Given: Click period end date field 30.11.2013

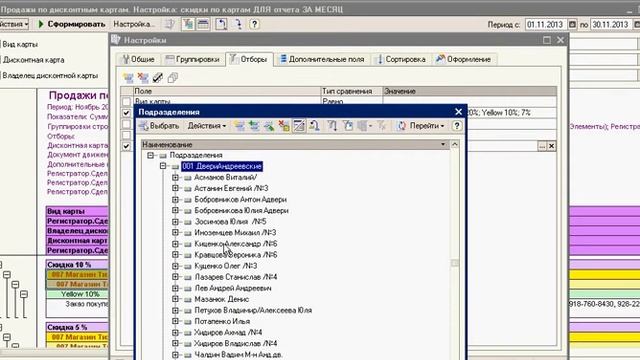Looking at the screenshot, I should click(610, 24).
